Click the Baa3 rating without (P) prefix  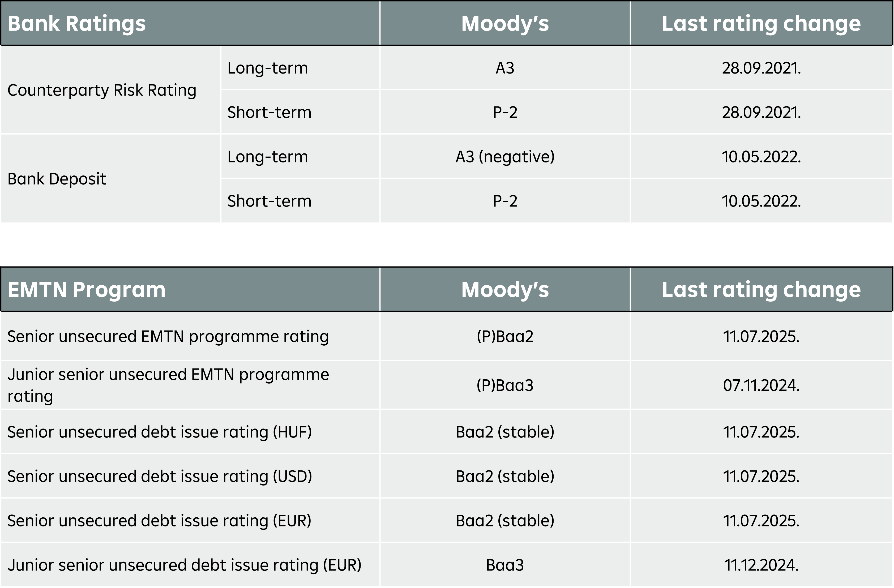(505, 565)
